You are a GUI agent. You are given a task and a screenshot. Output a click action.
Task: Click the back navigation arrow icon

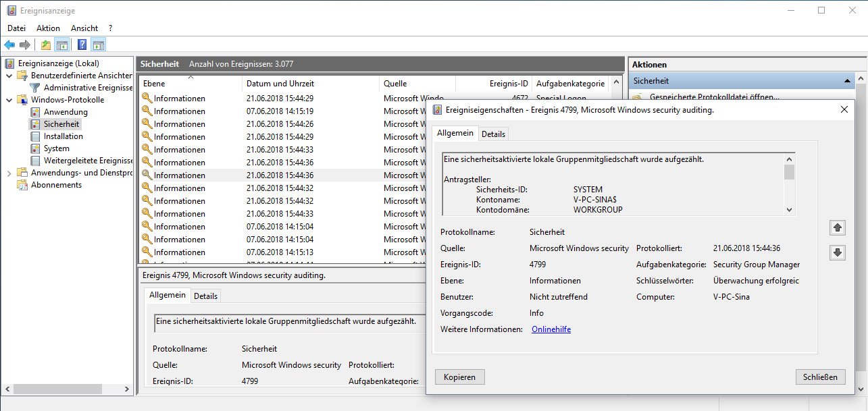coord(9,45)
